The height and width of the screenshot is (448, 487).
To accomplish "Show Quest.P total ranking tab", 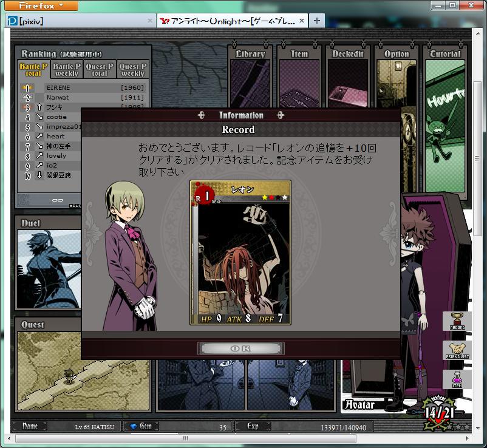I will coord(100,70).
